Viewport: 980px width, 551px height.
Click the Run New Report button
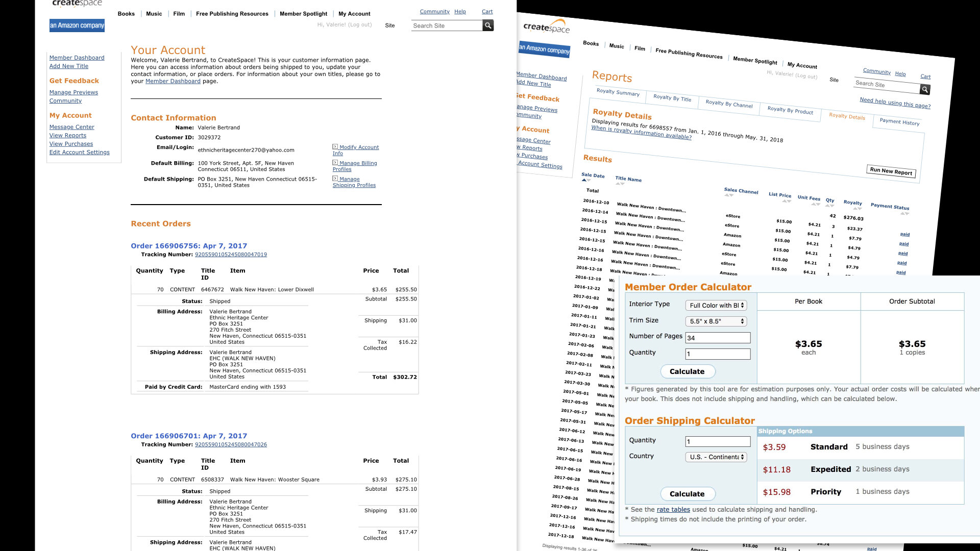point(891,171)
